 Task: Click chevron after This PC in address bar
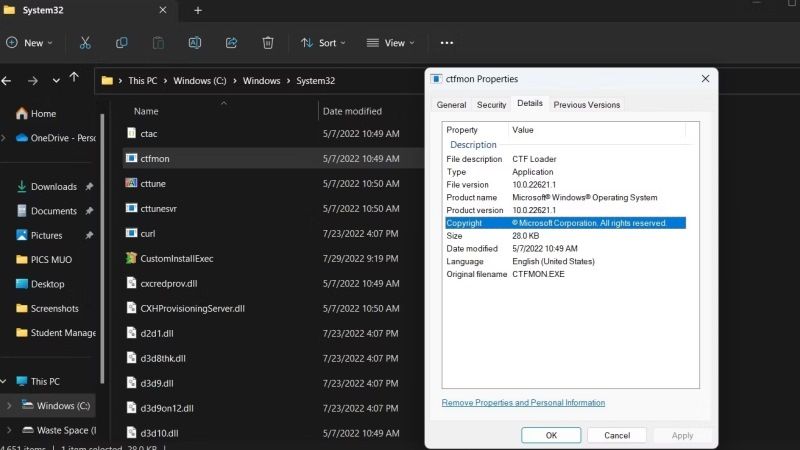(x=165, y=81)
